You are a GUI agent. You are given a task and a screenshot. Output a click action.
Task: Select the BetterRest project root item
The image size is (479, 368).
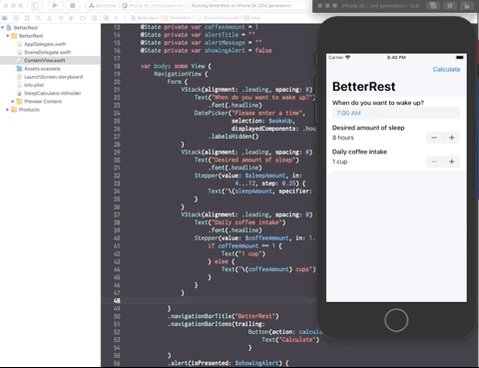[25, 28]
